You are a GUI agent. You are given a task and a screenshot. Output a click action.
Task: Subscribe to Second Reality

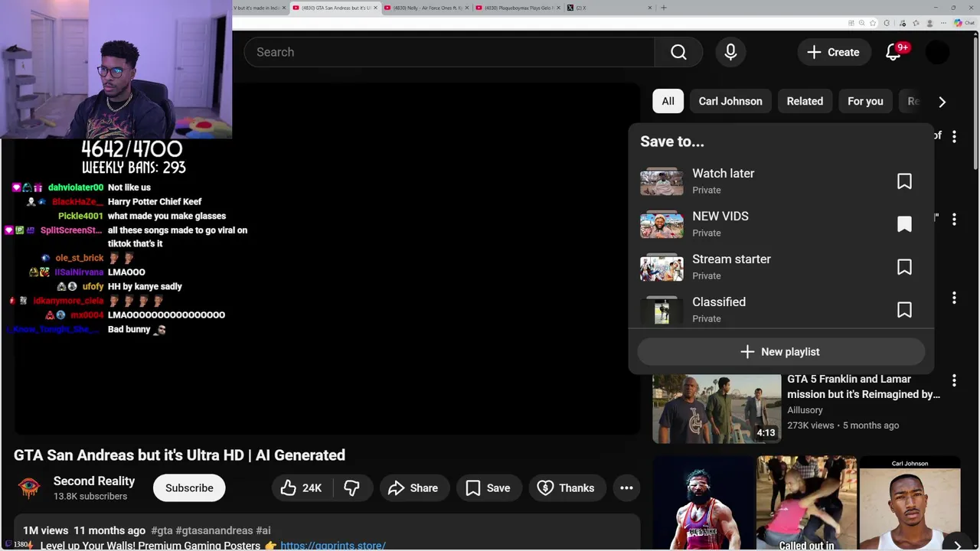(x=189, y=488)
